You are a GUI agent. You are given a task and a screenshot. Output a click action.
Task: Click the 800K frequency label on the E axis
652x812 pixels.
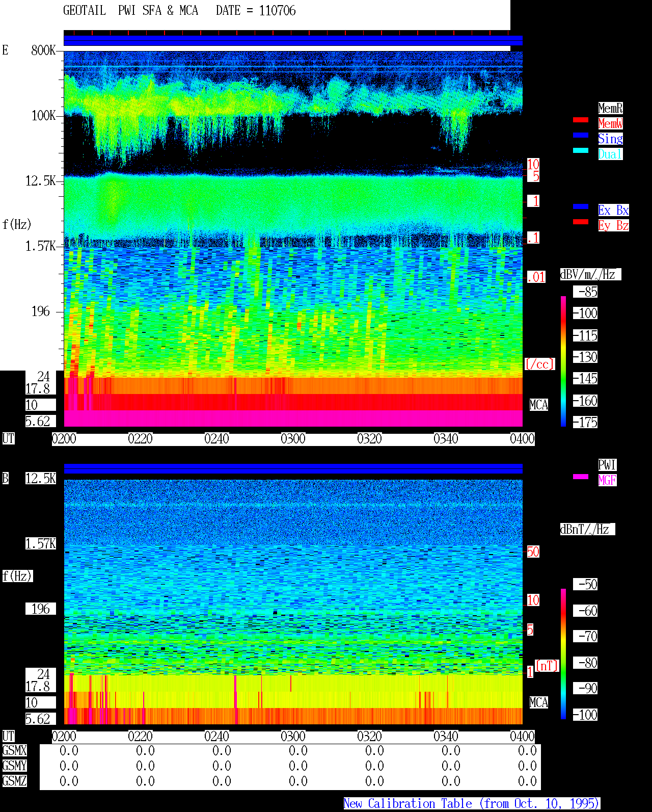43,50
